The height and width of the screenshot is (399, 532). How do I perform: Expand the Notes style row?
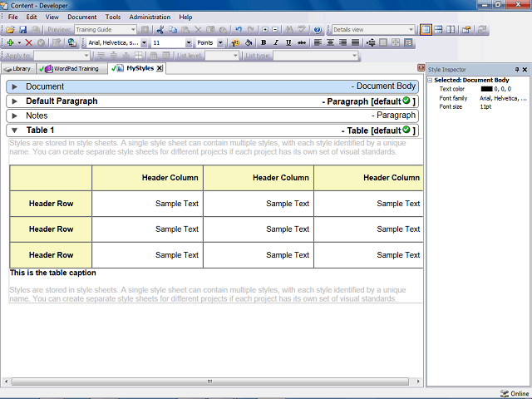[x=15, y=116]
